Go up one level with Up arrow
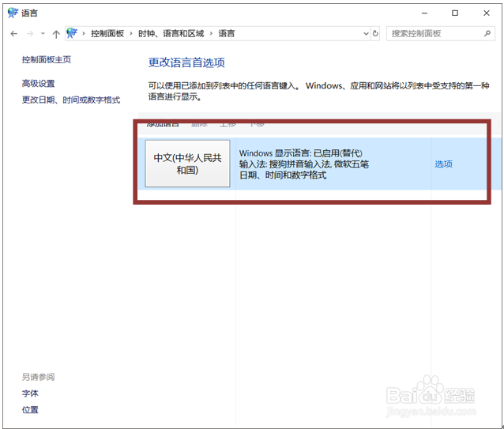504x429 pixels. (x=56, y=34)
